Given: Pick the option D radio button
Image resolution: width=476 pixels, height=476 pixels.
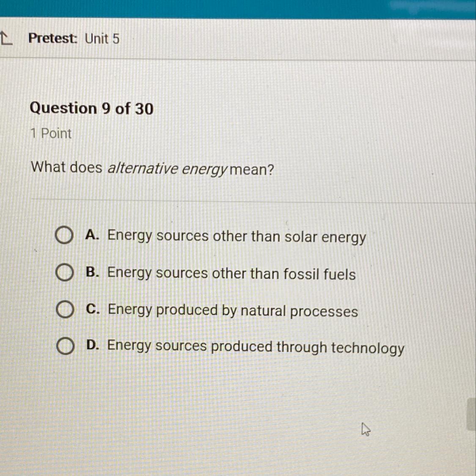Looking at the screenshot, I should [65, 347].
